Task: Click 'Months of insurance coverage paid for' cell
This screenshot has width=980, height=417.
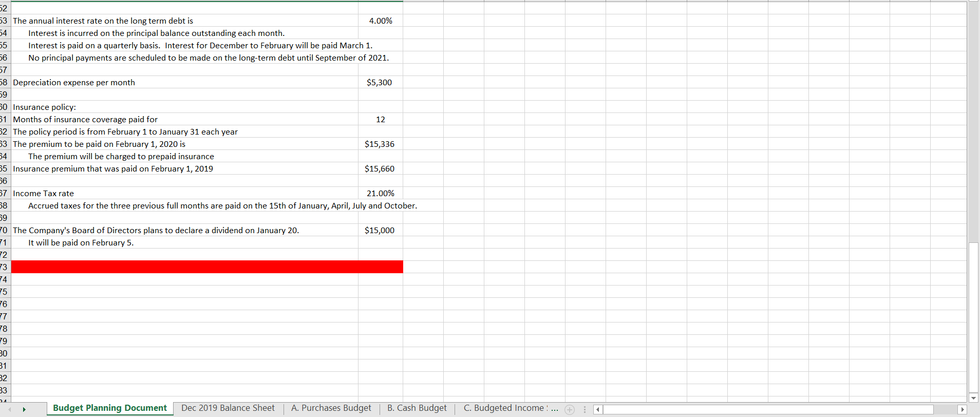Action: (x=184, y=119)
